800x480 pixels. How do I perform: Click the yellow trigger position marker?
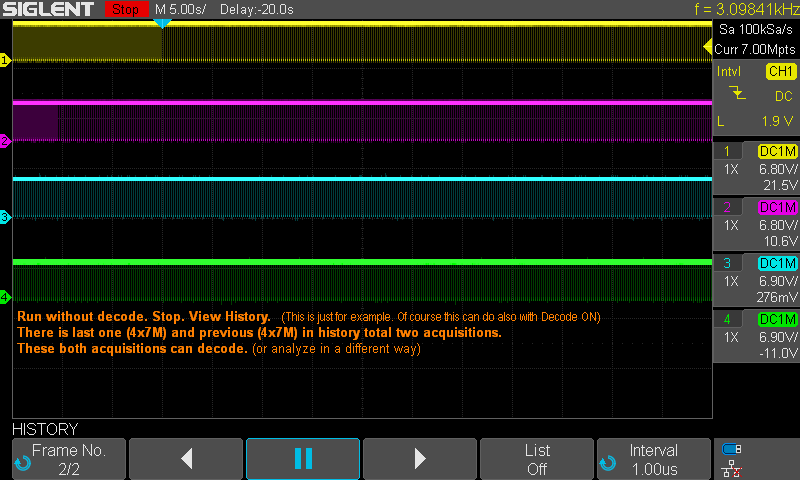tap(162, 23)
